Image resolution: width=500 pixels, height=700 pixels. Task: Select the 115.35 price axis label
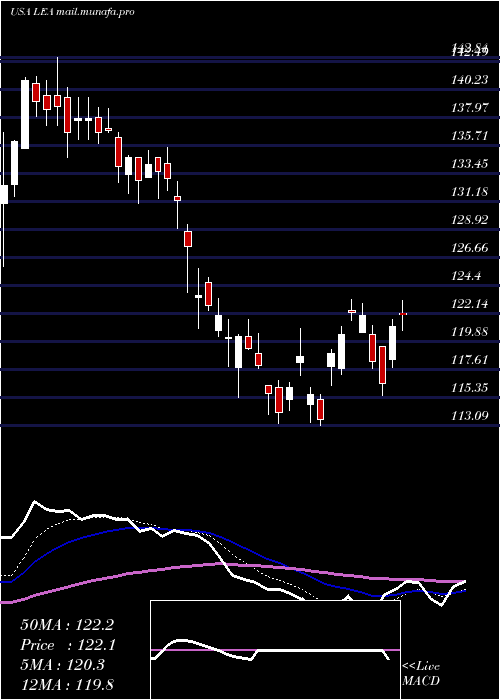pyautogui.click(x=469, y=388)
